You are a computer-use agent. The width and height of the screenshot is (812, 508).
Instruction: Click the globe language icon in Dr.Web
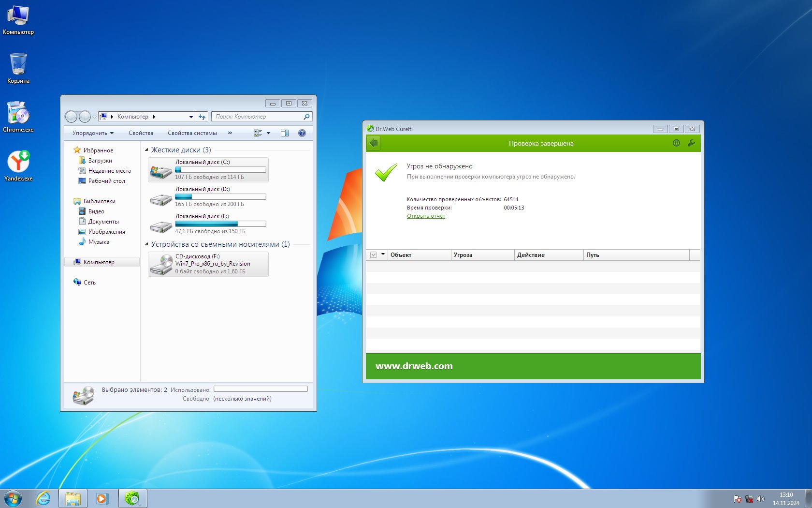point(676,143)
